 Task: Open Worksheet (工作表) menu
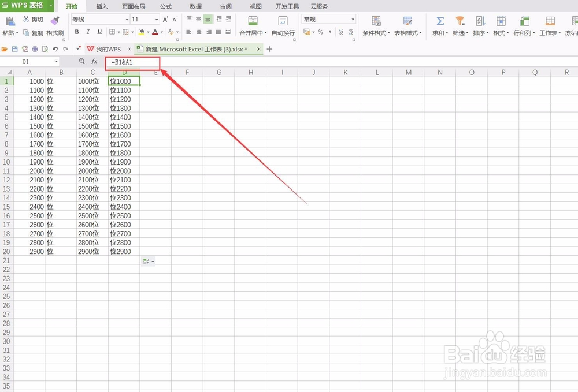pyautogui.click(x=550, y=26)
